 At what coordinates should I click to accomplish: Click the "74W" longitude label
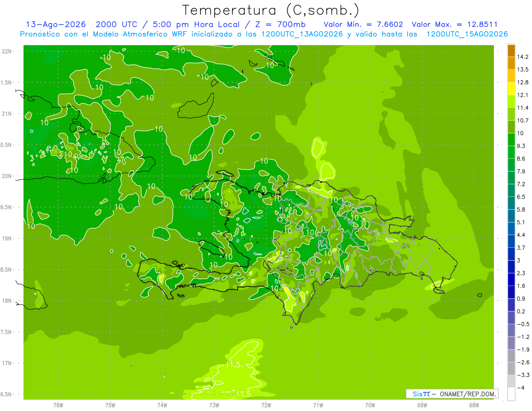(162, 405)
